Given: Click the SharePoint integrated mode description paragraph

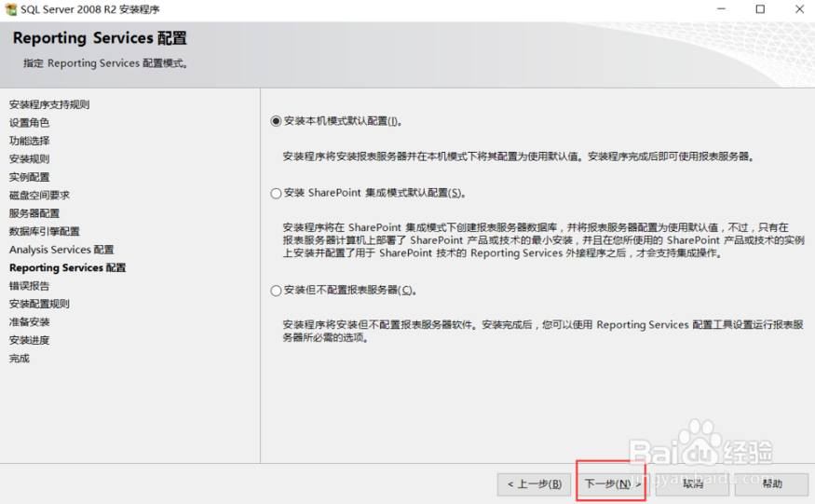Looking at the screenshot, I should (543, 240).
